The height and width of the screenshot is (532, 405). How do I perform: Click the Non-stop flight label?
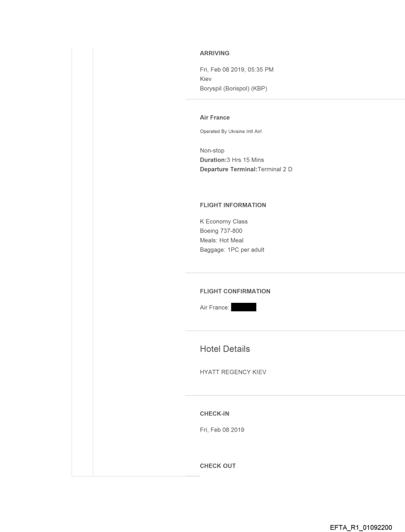pos(212,150)
